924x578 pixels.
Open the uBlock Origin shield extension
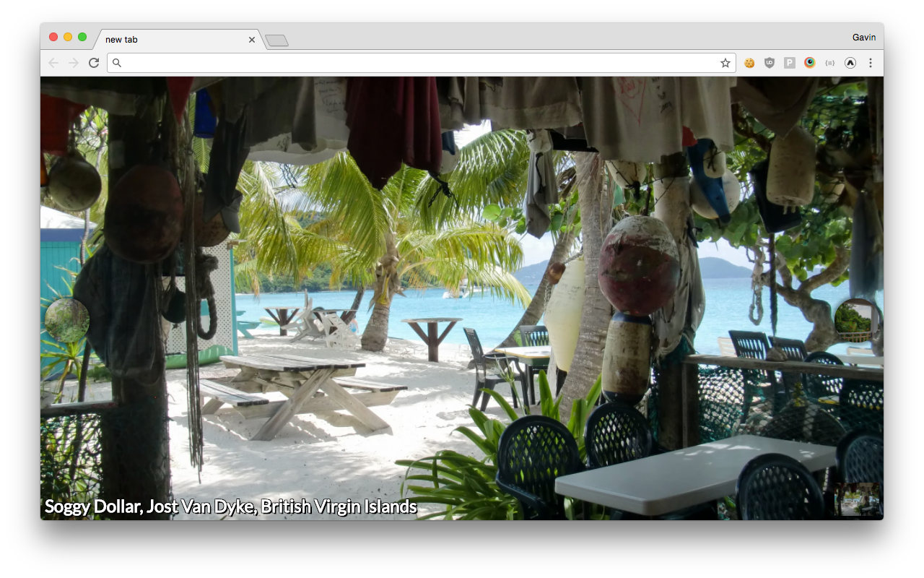770,63
